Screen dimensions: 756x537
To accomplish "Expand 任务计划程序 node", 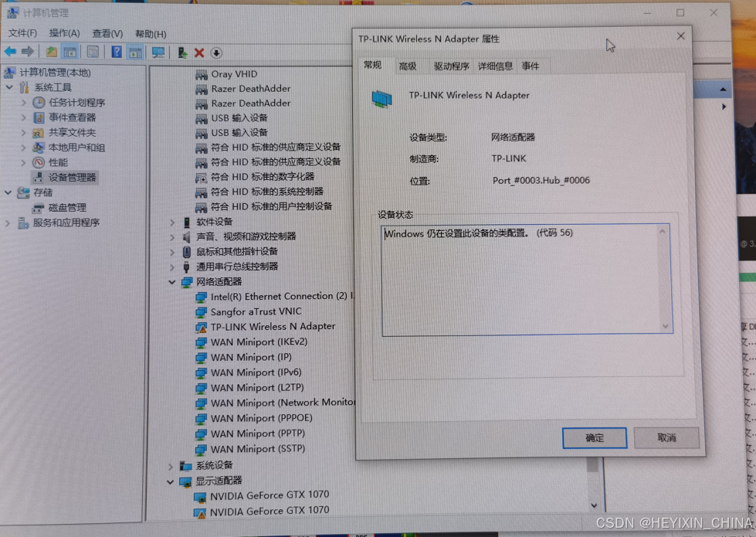I will pos(24,102).
